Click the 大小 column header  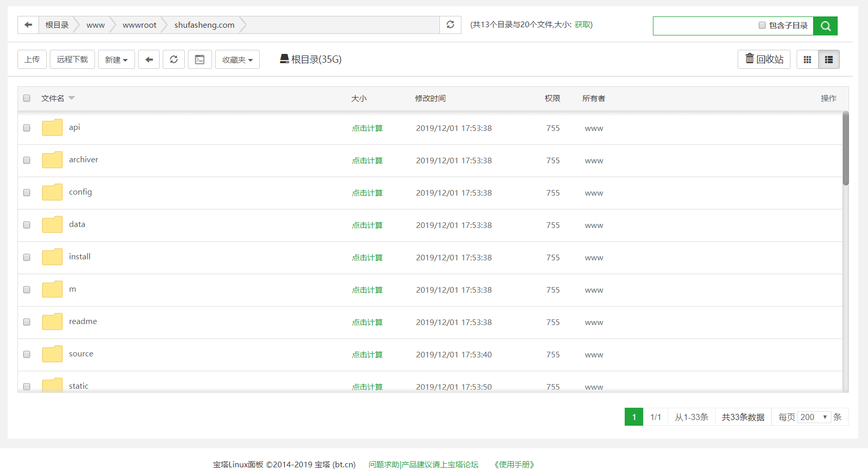point(359,99)
